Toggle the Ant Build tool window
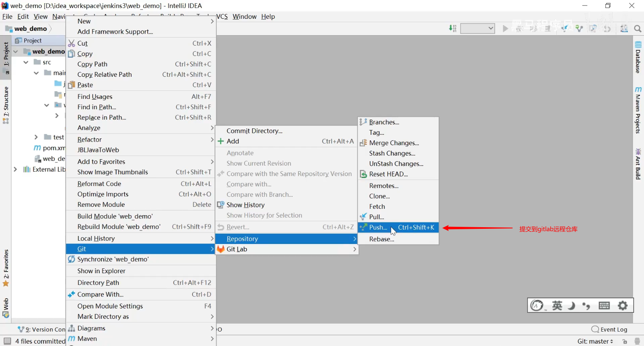Screen dimensions: 644x346 [x=638, y=164]
